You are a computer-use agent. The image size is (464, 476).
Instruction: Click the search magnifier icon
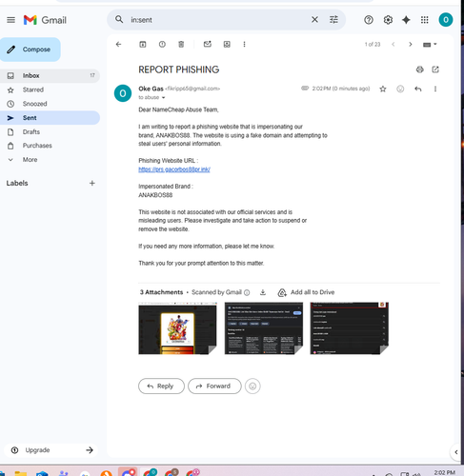coord(119,20)
